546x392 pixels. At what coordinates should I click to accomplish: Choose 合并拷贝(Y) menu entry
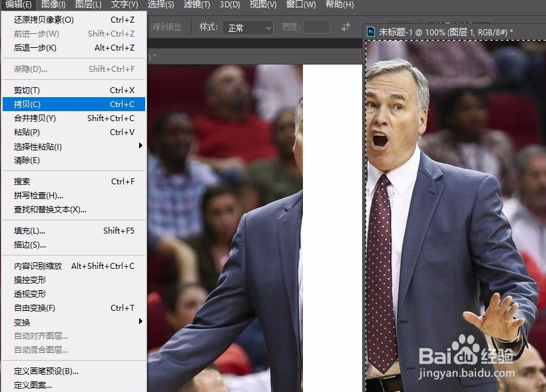(74, 118)
